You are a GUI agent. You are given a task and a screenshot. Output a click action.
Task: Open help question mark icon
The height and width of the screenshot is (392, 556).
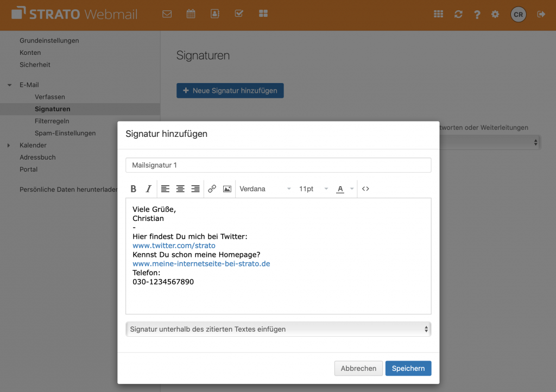click(477, 15)
